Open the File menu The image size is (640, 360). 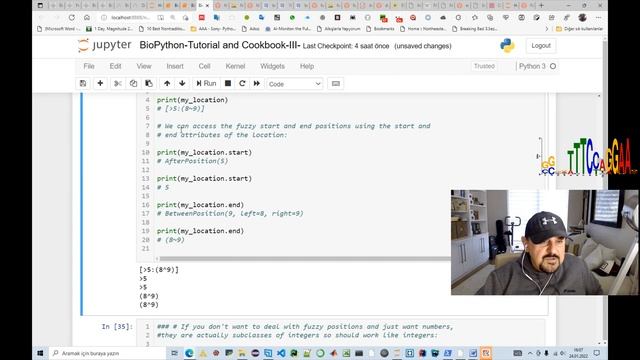[x=89, y=66]
